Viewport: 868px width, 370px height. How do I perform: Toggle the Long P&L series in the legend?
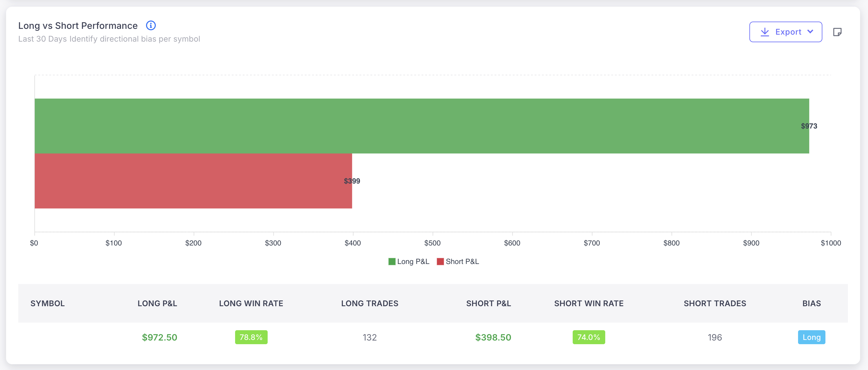point(409,261)
